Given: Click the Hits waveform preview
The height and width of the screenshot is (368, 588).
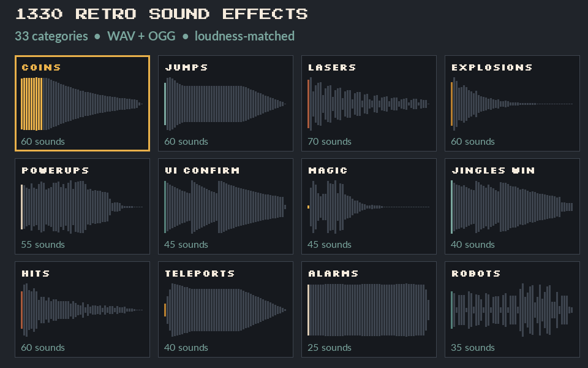Looking at the screenshot, I should (x=81, y=310).
